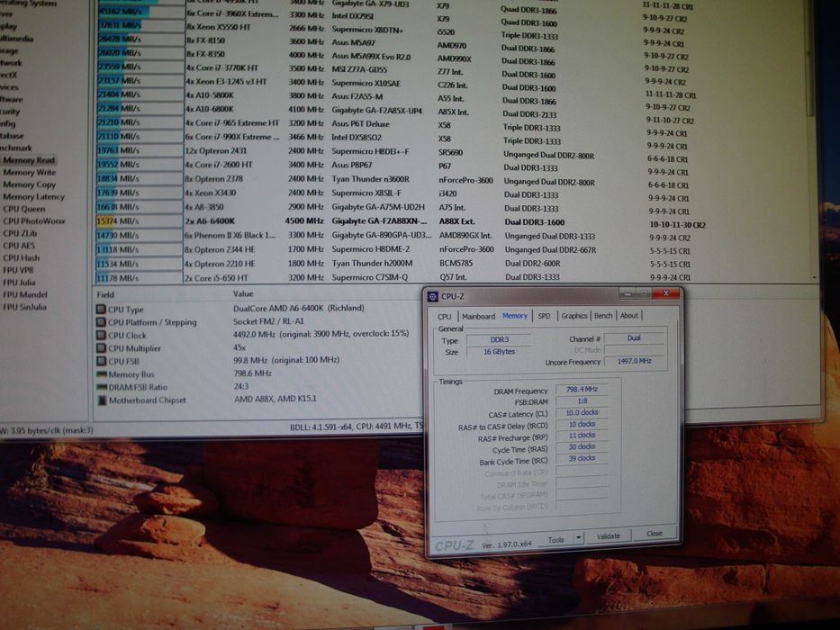Click the Close button in CPU-Z
The height and width of the screenshot is (630, 840).
pyautogui.click(x=655, y=534)
